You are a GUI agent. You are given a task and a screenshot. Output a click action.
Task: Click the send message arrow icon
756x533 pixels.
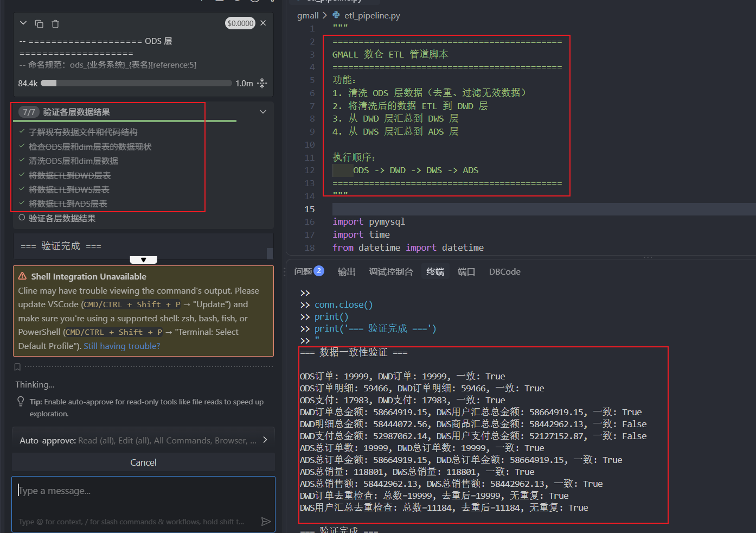pyautogui.click(x=266, y=522)
